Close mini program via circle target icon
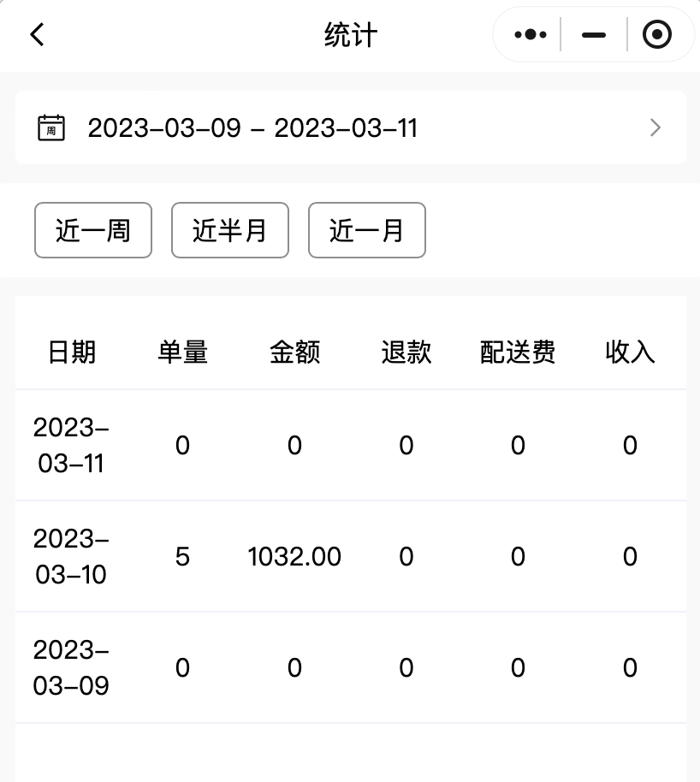The width and height of the screenshot is (700, 782). [x=656, y=34]
